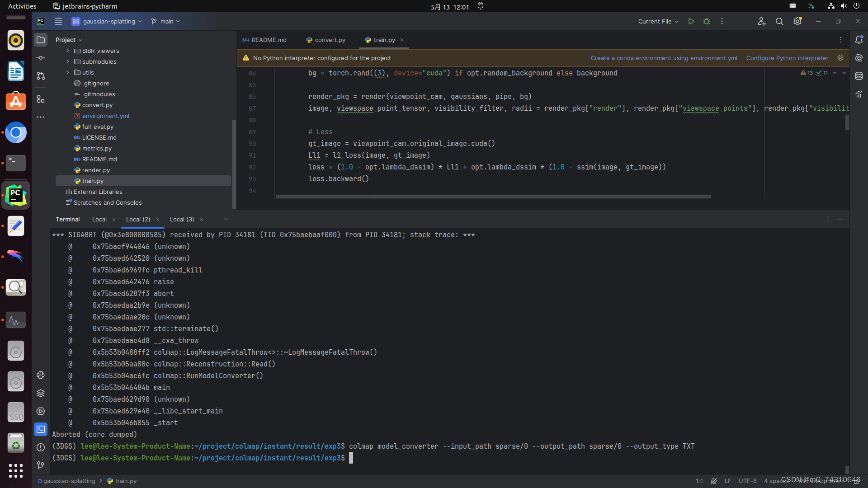Screen dimensions: 868x488
Task: Open the Commit tool window icon
Action: (41, 58)
